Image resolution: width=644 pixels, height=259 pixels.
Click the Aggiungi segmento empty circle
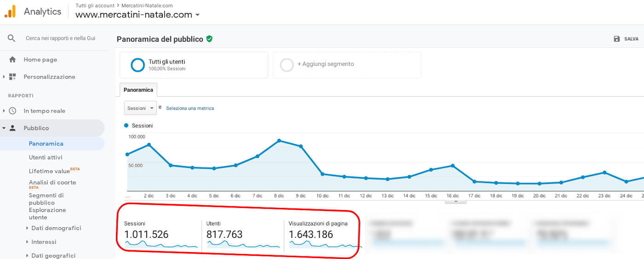(287, 65)
